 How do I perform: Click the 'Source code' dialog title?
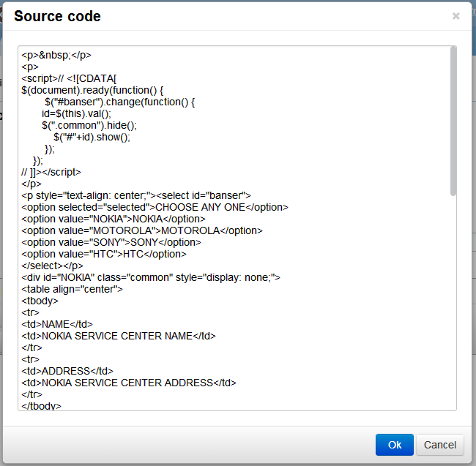(57, 16)
